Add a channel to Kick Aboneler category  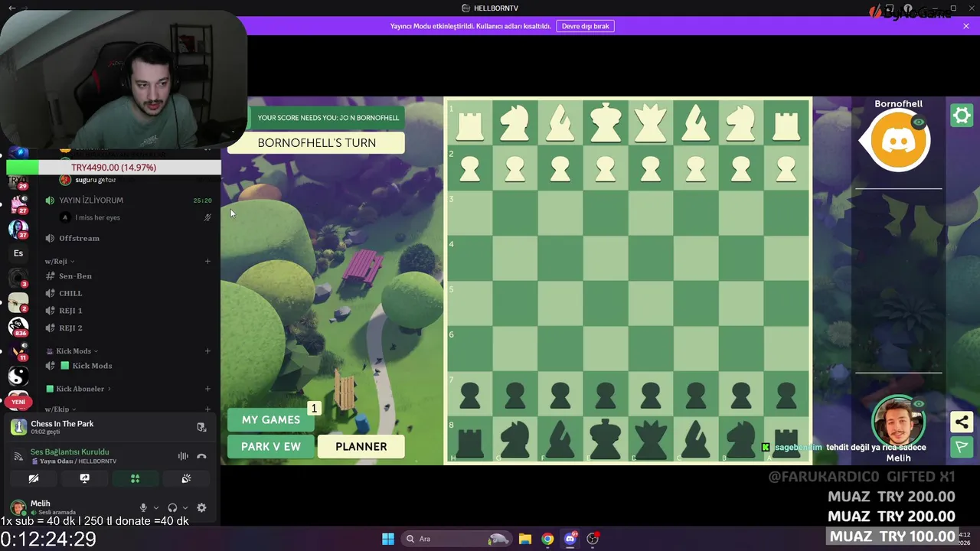(207, 389)
